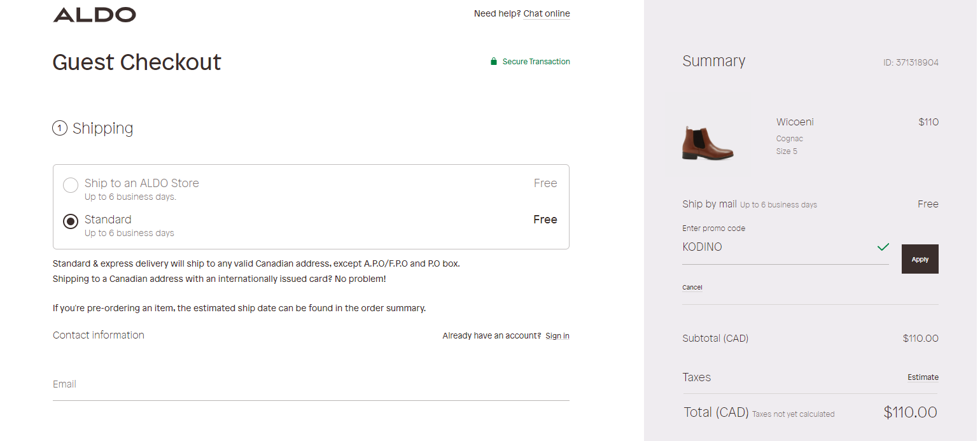Click the ALDO logo

pos(94,15)
